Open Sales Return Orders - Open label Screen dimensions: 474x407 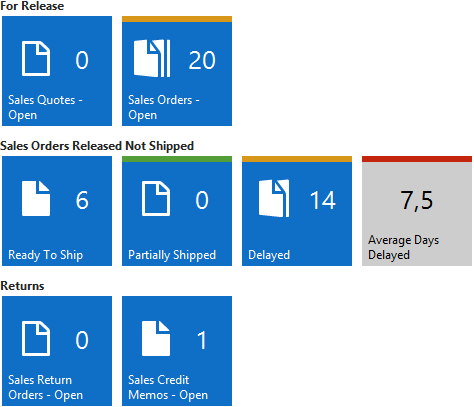pyautogui.click(x=46, y=387)
